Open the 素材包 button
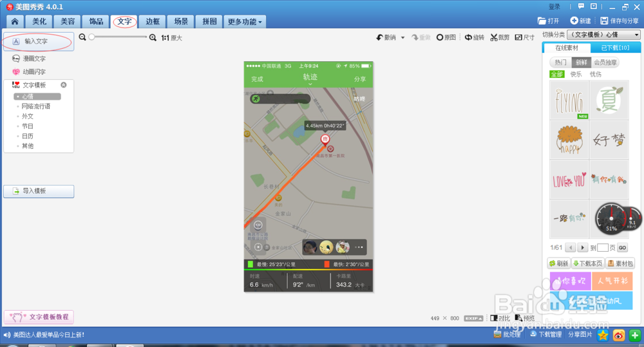644x347 pixels. click(x=620, y=264)
